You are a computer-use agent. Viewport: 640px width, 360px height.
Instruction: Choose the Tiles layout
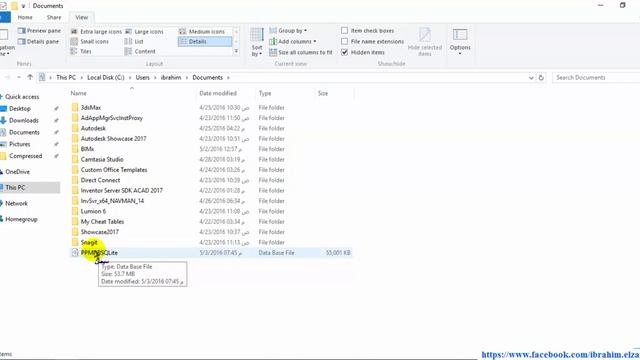[81, 51]
